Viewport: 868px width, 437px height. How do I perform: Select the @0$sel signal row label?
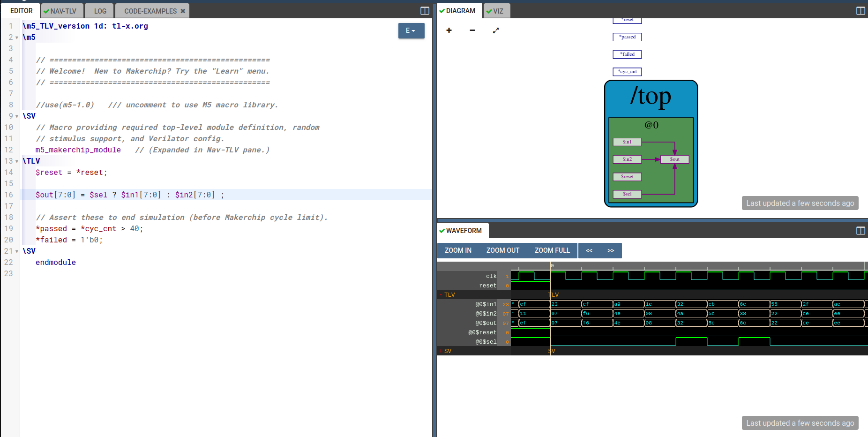486,342
